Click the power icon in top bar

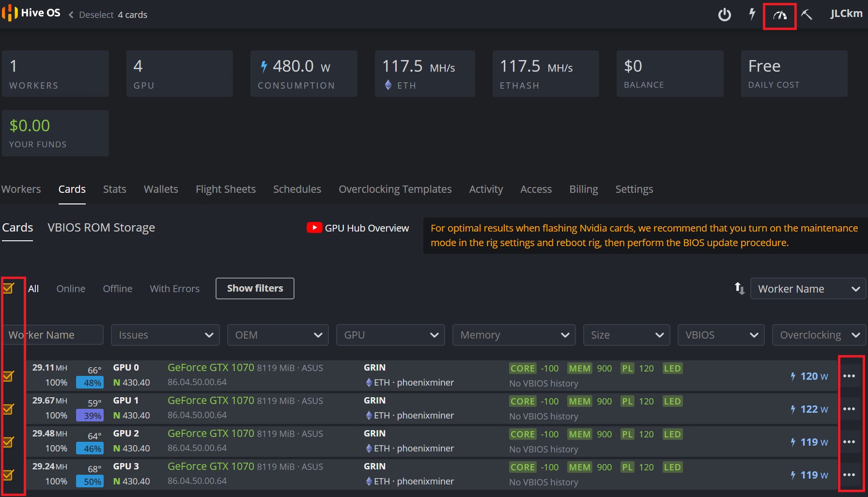coord(725,15)
